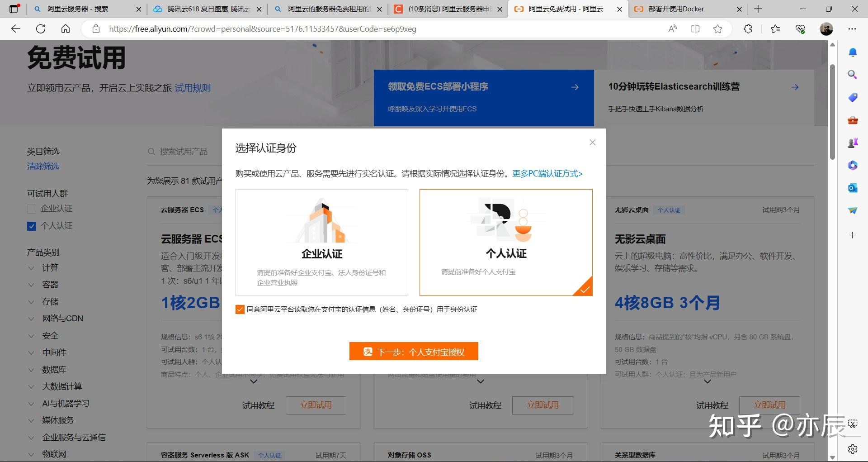
Task: Open sidebar settings gear icon
Action: pos(853,449)
